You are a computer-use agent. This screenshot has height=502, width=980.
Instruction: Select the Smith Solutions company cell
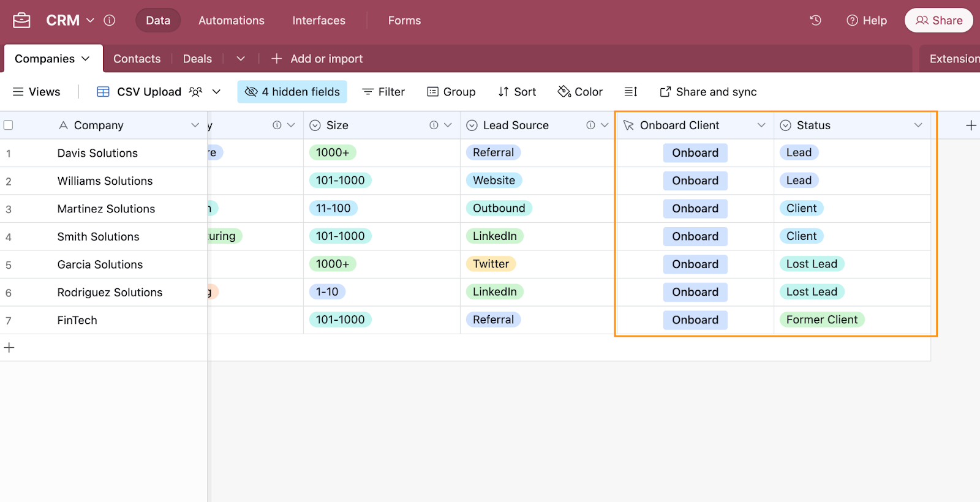pos(98,237)
